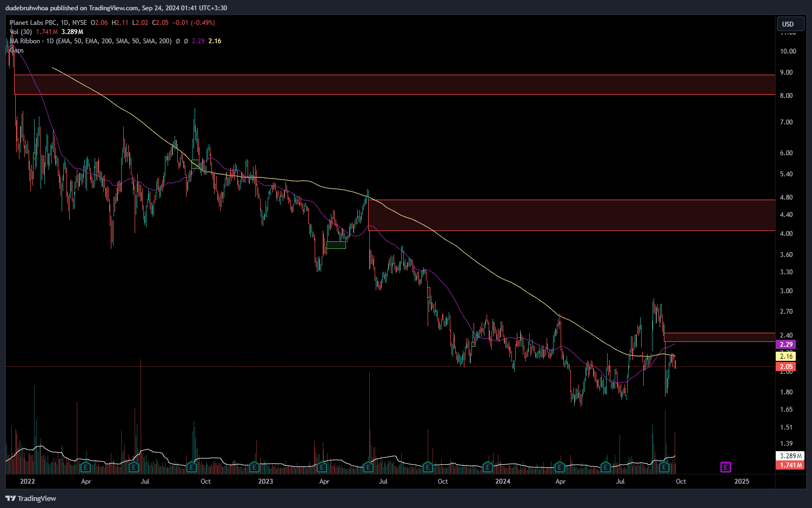Click the purple 2.29 price label
The image size is (812, 508).
tap(786, 345)
